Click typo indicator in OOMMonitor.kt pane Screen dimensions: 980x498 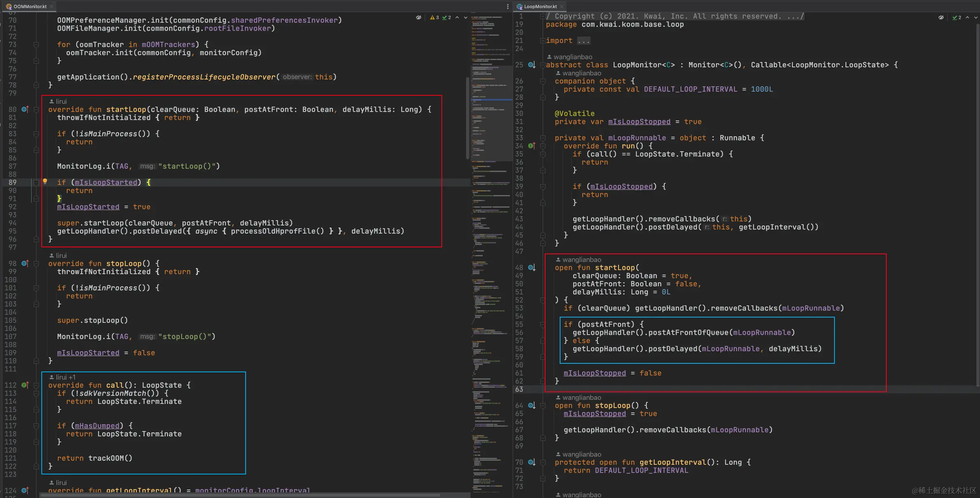click(x=447, y=17)
